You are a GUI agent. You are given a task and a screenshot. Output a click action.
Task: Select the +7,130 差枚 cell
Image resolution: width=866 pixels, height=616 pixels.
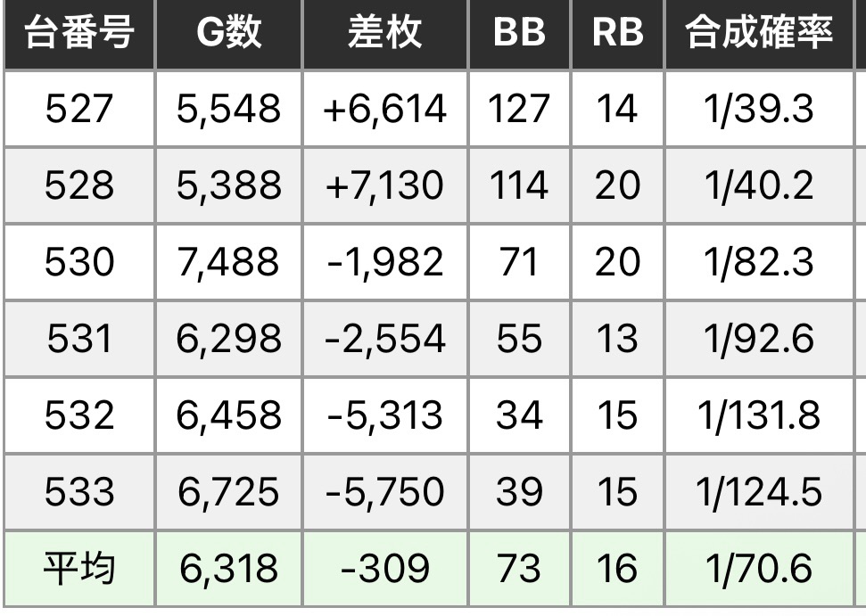click(384, 185)
